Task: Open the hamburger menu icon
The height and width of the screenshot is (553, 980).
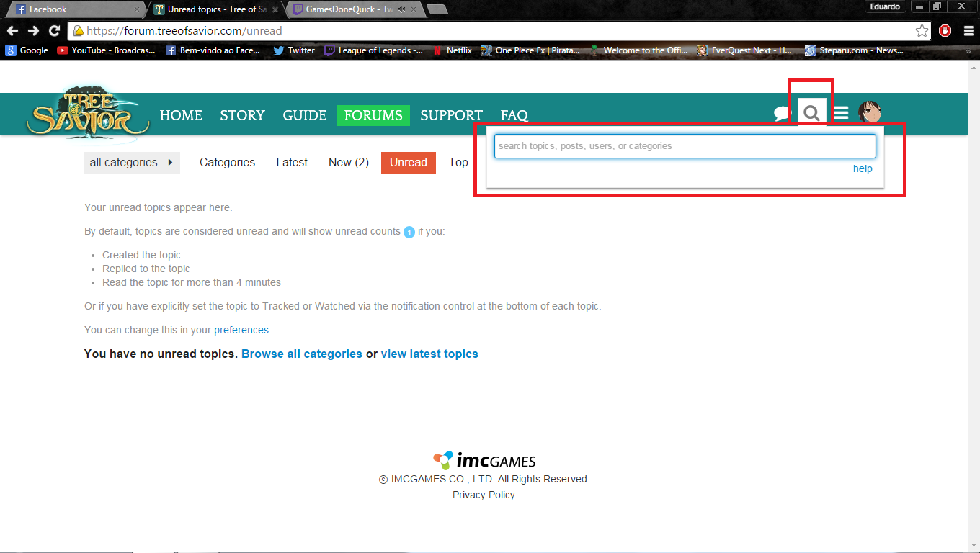Action: (841, 113)
